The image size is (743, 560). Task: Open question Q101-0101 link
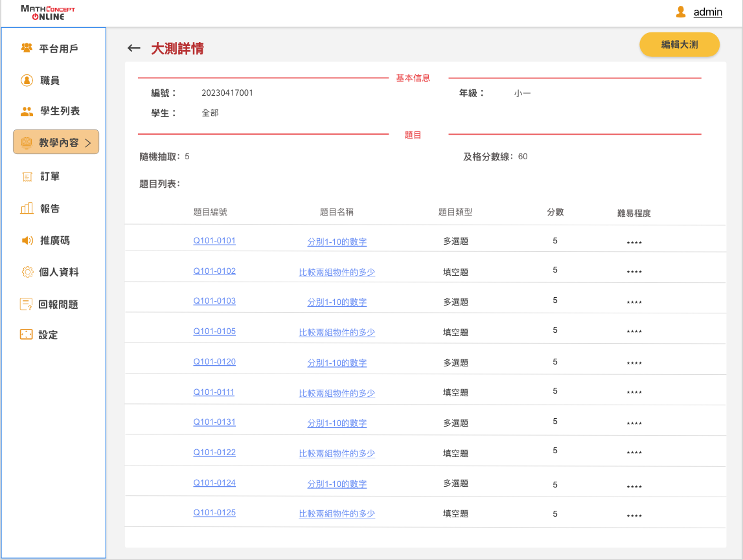pyautogui.click(x=214, y=241)
